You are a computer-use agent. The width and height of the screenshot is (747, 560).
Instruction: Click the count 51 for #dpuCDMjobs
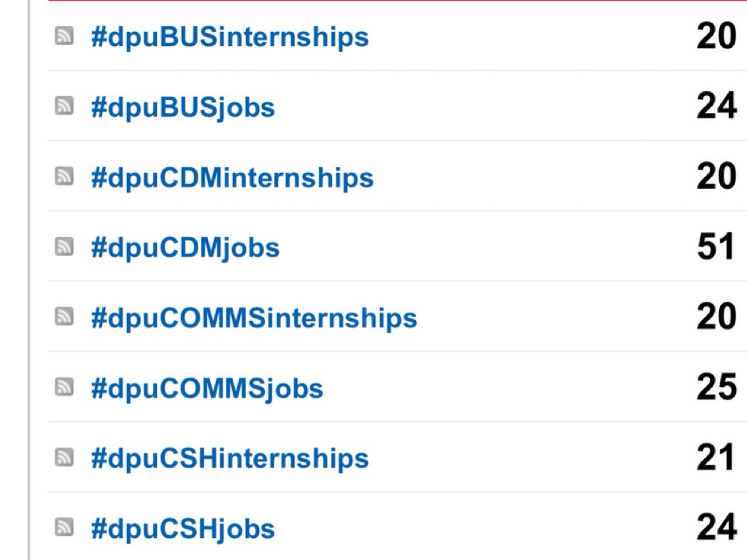716,246
